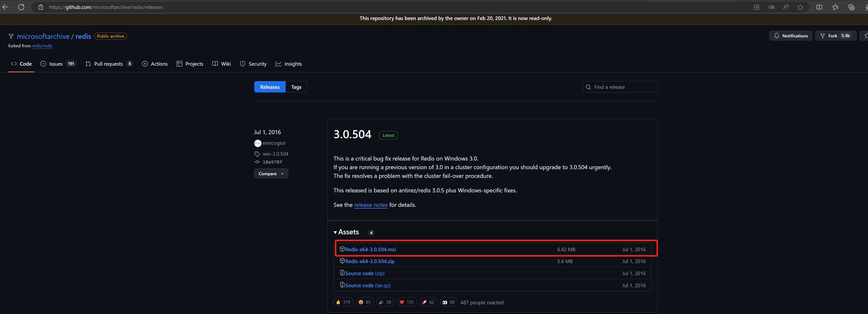Click the Fork 5.4k button

(x=836, y=36)
